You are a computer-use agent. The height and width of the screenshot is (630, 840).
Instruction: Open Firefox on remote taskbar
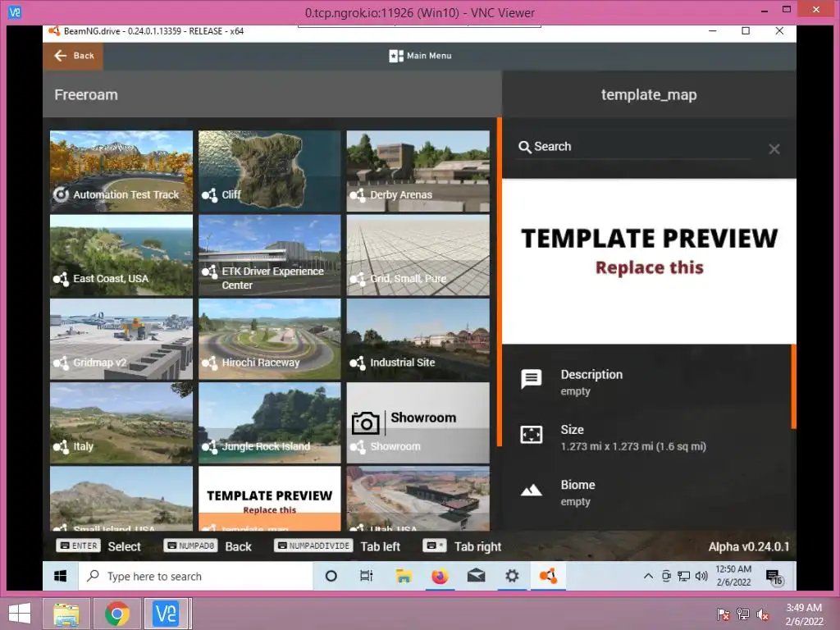440,576
